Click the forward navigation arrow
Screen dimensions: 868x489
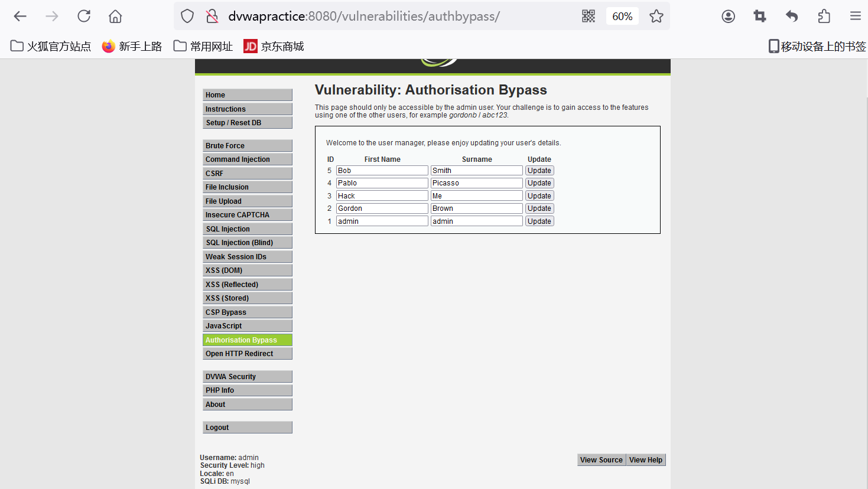52,17
